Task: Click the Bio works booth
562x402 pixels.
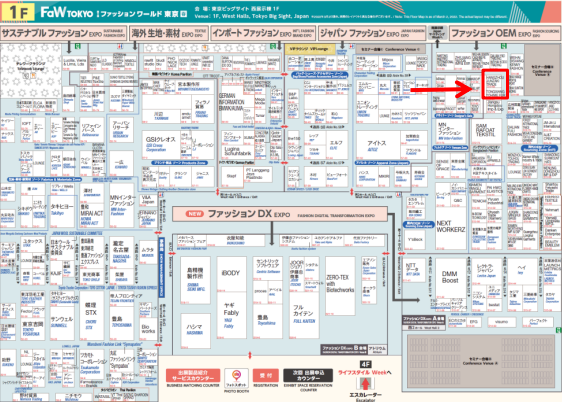Action: pos(148,328)
